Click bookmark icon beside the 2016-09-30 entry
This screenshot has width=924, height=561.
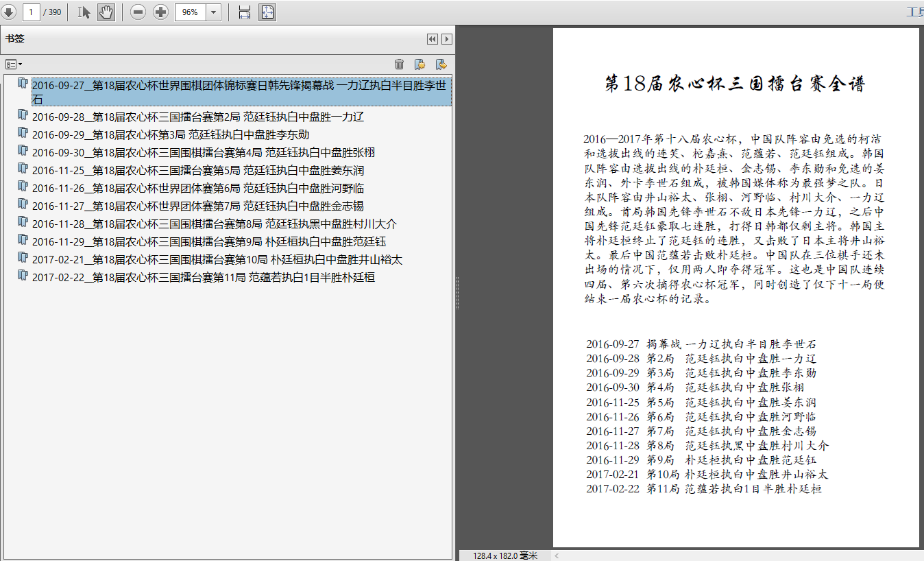coord(23,151)
